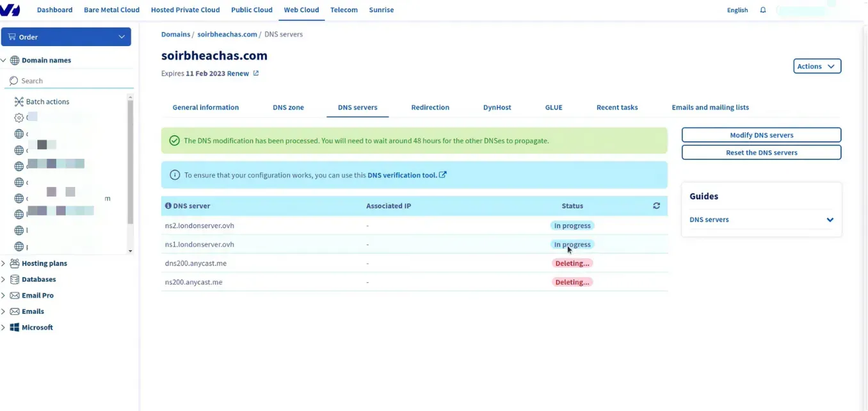
Task: Open the DNS verification tool link
Action: point(406,175)
